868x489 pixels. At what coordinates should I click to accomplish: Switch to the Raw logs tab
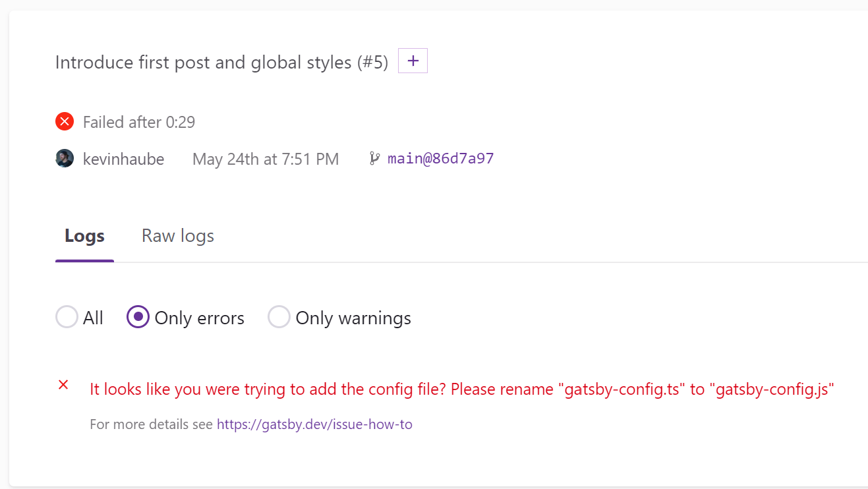[177, 235]
